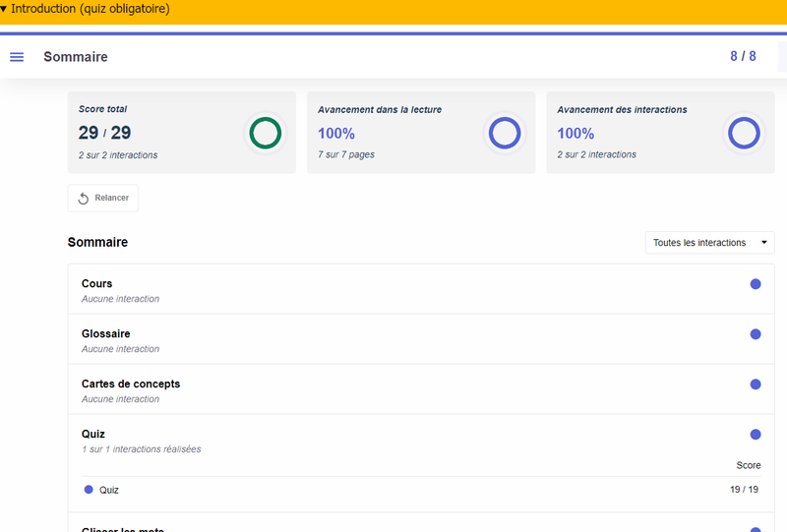The height and width of the screenshot is (532, 787).
Task: Click the interactions progress ring indicator
Action: click(744, 133)
